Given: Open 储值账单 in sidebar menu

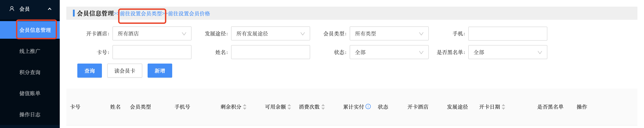Looking at the screenshot, I should click(30, 93).
